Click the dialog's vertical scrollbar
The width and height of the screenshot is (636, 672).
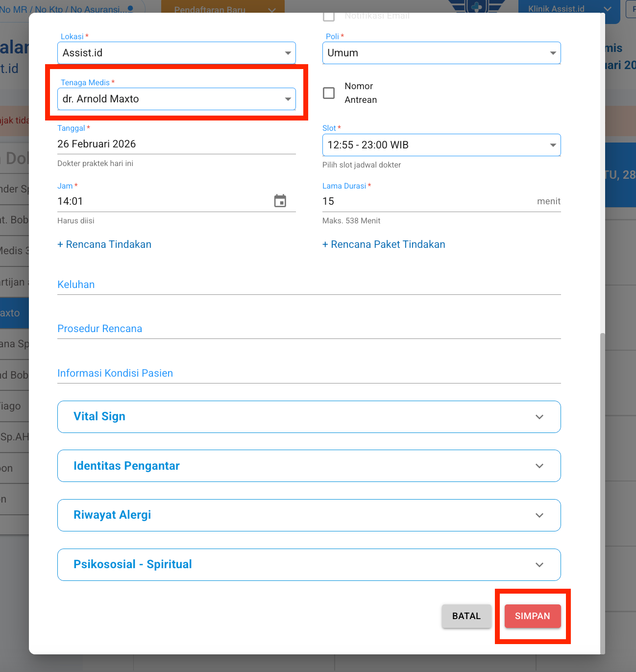click(603, 490)
